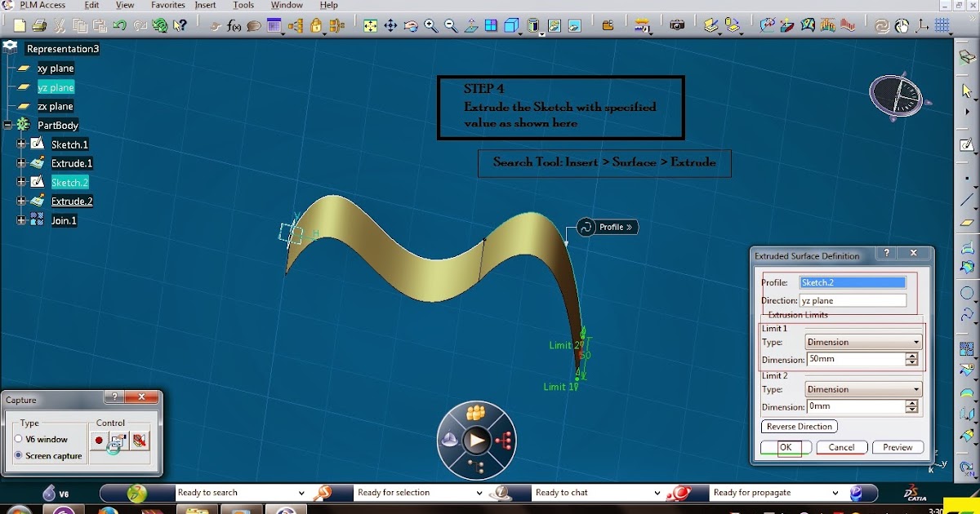The image size is (980, 514).
Task: Select the Rotate view tool
Action: coord(411,25)
